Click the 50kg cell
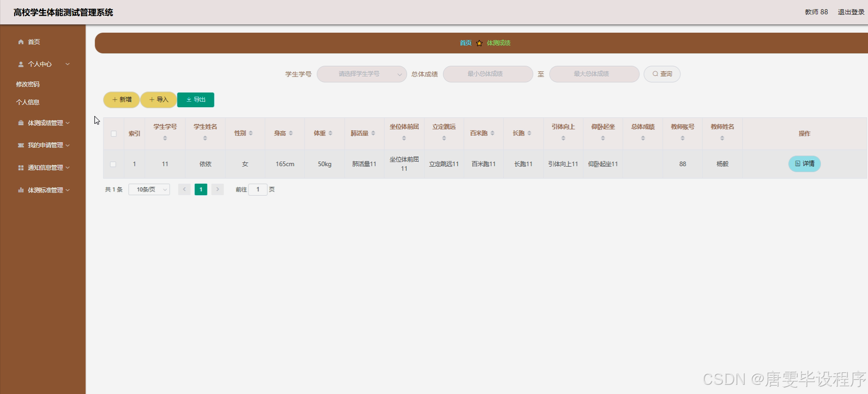The height and width of the screenshot is (394, 868). tap(325, 164)
